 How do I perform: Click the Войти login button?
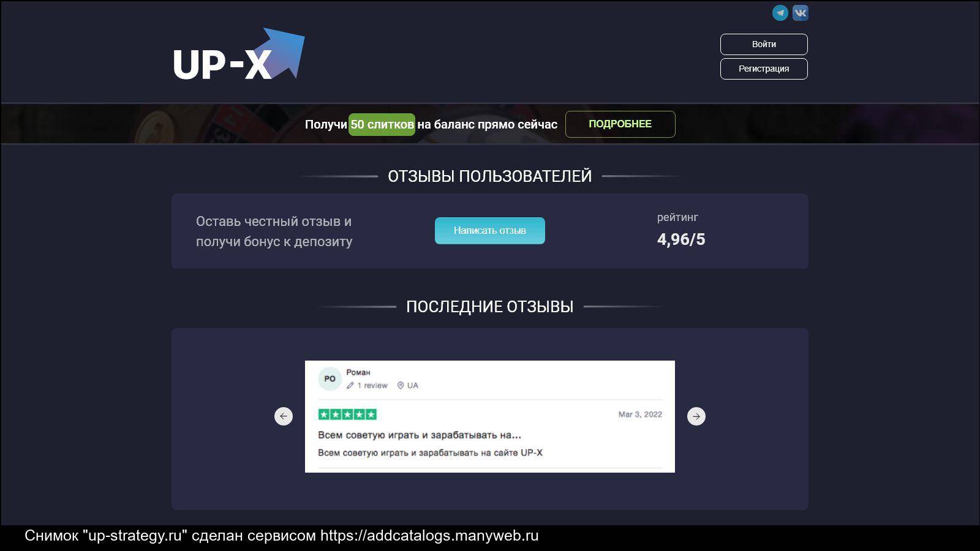click(764, 44)
